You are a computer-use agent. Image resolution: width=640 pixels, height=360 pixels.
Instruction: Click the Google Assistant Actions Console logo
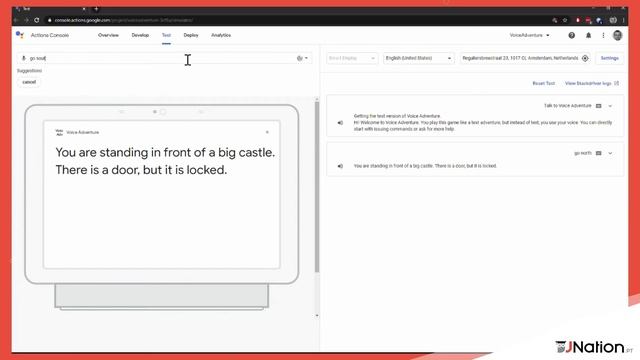20,35
